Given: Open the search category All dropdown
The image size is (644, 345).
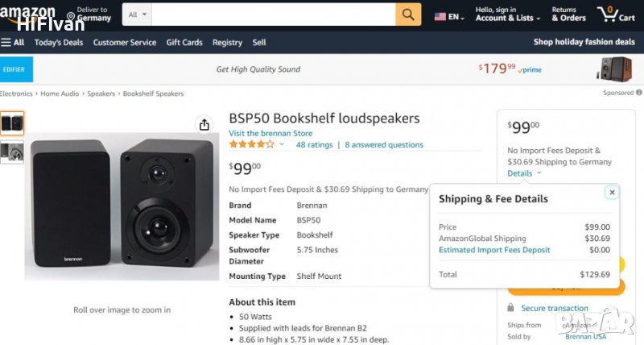Looking at the screenshot, I should coord(137,15).
